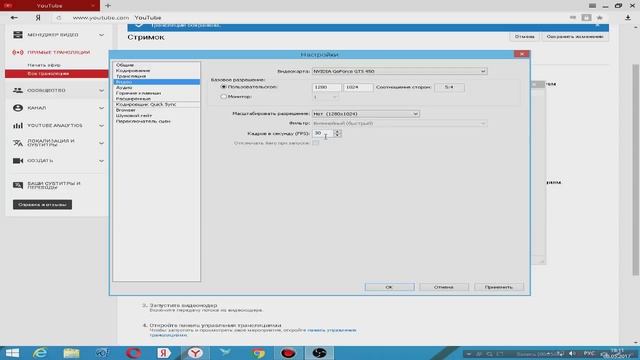The width and height of the screenshot is (640, 360).
Task: Open the video card dropdown
Action: (x=399, y=71)
